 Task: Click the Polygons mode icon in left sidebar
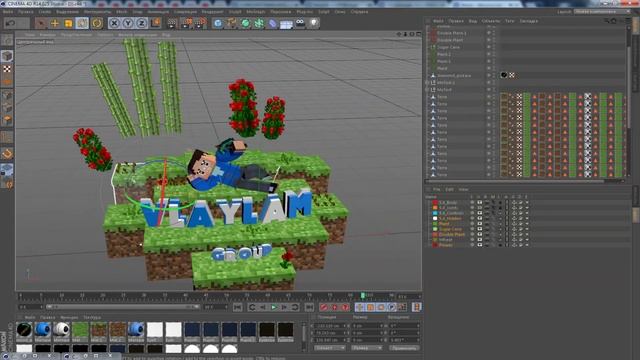click(x=7, y=120)
